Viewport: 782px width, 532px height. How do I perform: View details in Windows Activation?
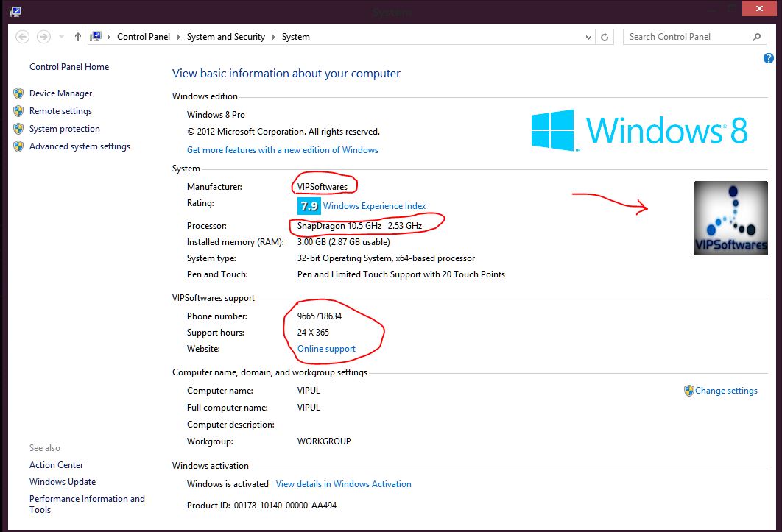343,483
